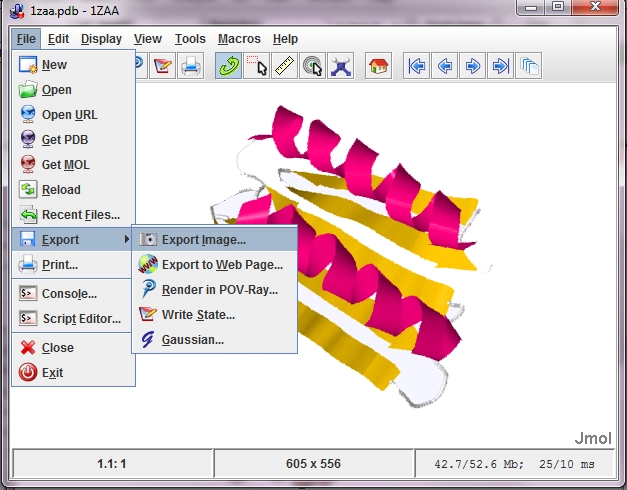Click the Recent Files green arrow icon
The height and width of the screenshot is (490, 627).
click(x=28, y=215)
